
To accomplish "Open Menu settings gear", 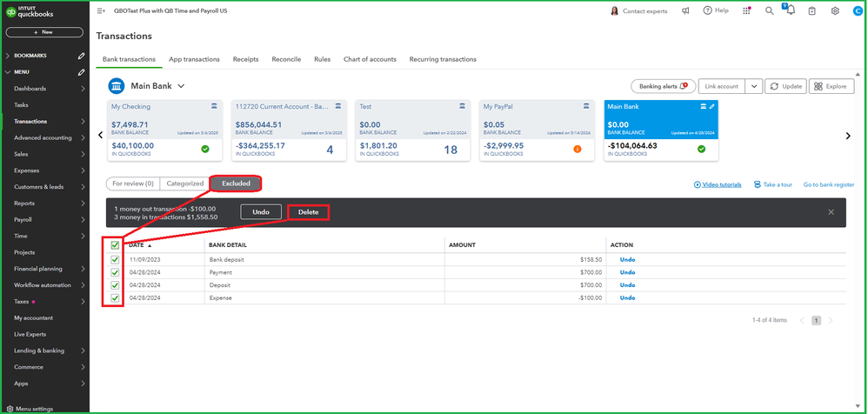I will click(x=10, y=409).
